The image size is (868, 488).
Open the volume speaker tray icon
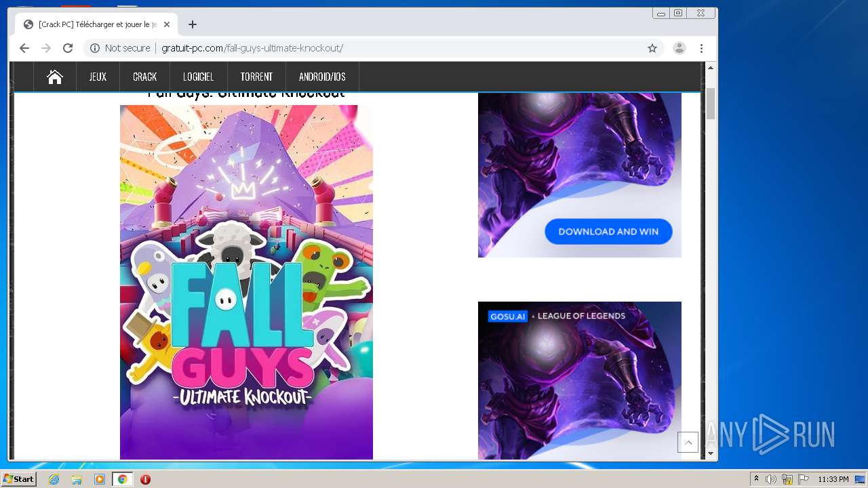pyautogui.click(x=771, y=479)
